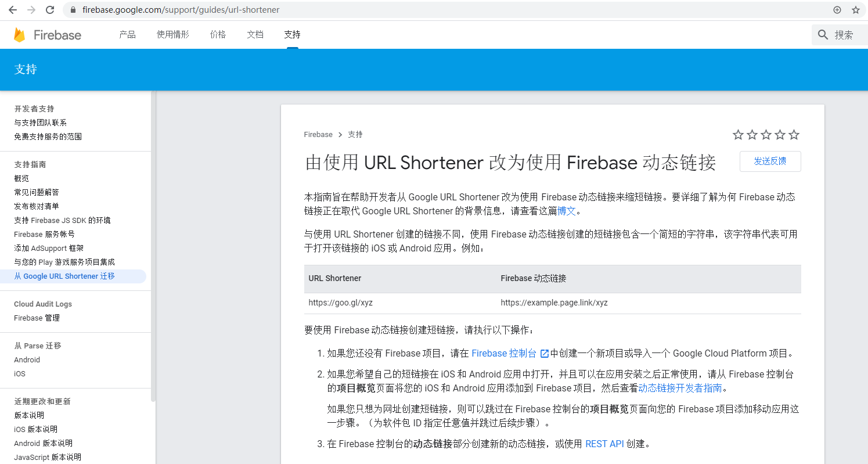
Task: Open the 博文 link
Action: 566,211
